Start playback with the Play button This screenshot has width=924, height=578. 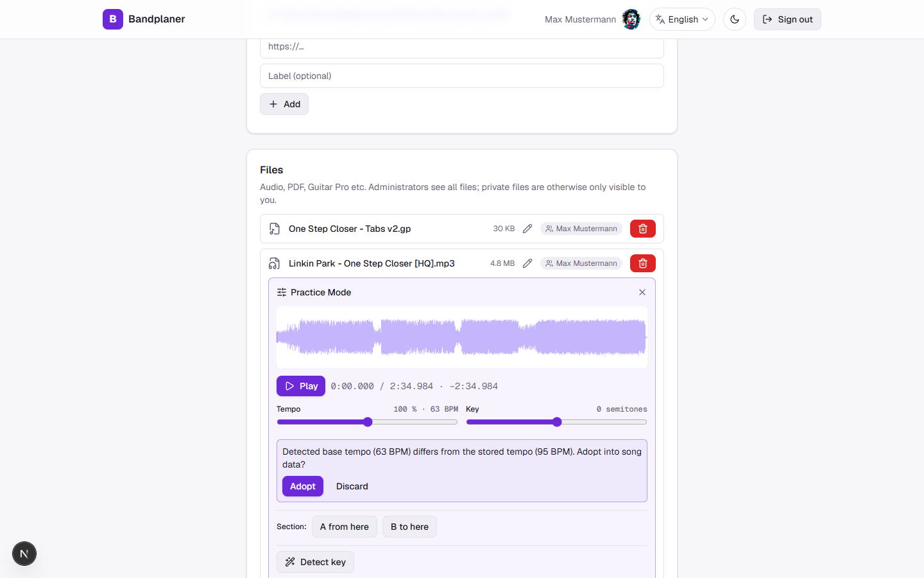301,386
